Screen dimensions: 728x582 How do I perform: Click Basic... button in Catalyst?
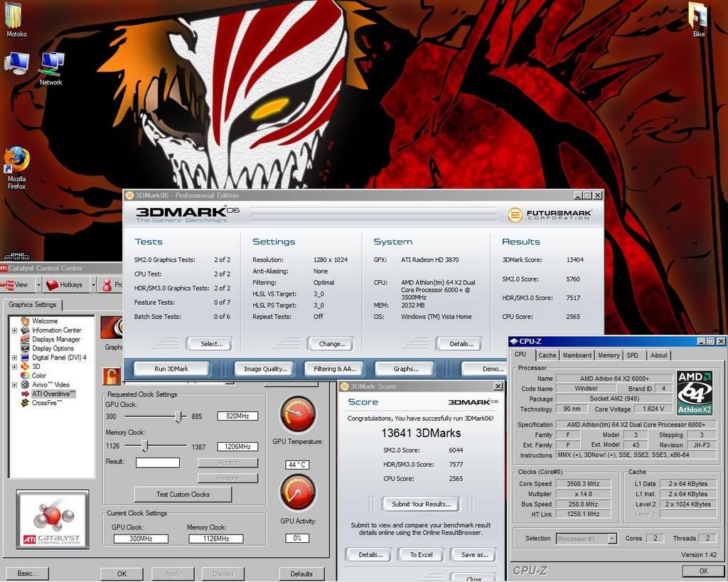click(x=27, y=573)
